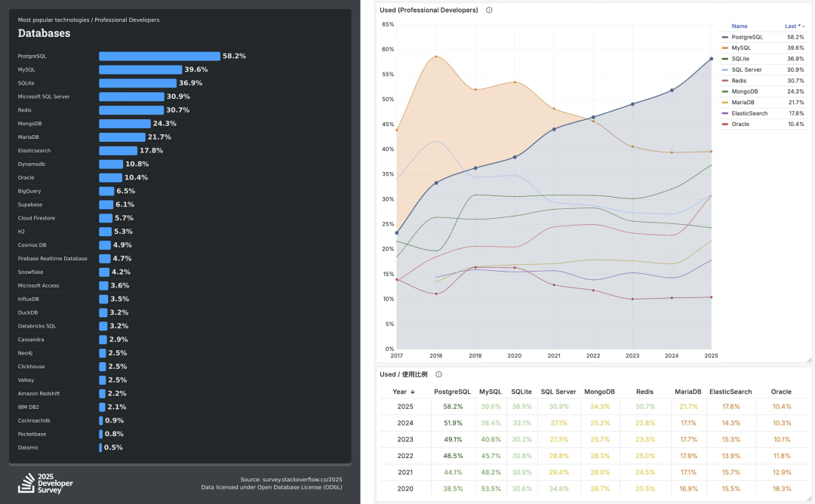Toggle the MongoDB series in the chart legend
This screenshot has width=815, height=504.
coord(744,91)
